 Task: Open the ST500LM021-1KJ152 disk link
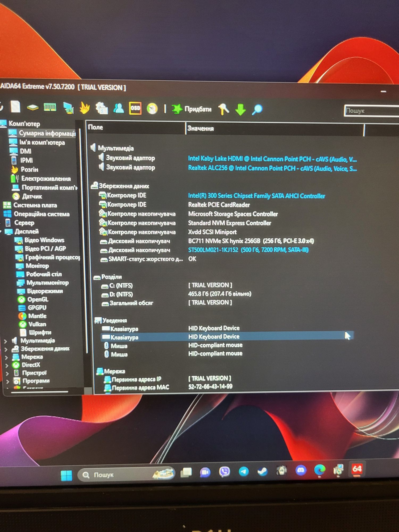[248, 250]
